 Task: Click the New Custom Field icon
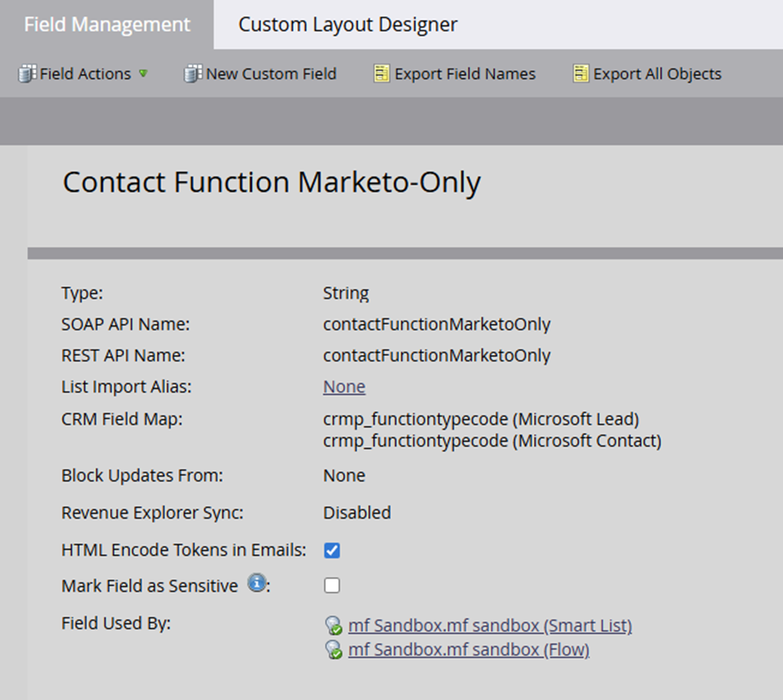(x=192, y=74)
